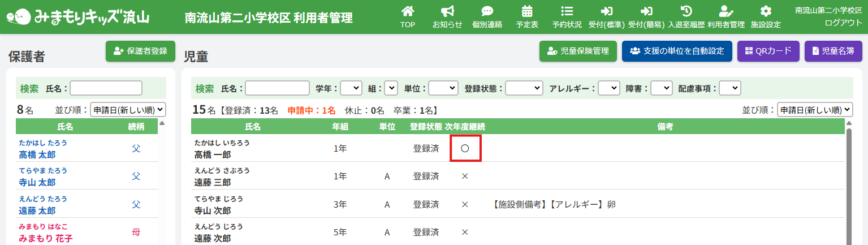
Task: Click the 保護者登録 button
Action: click(140, 51)
